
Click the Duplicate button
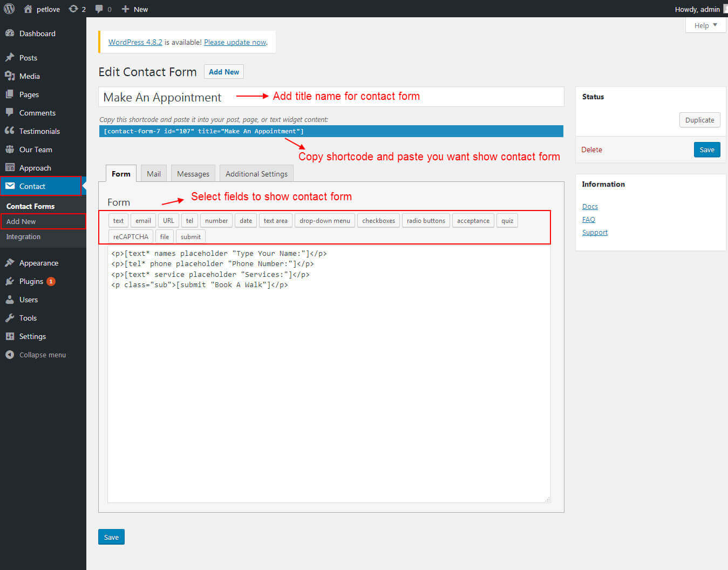[x=699, y=120]
